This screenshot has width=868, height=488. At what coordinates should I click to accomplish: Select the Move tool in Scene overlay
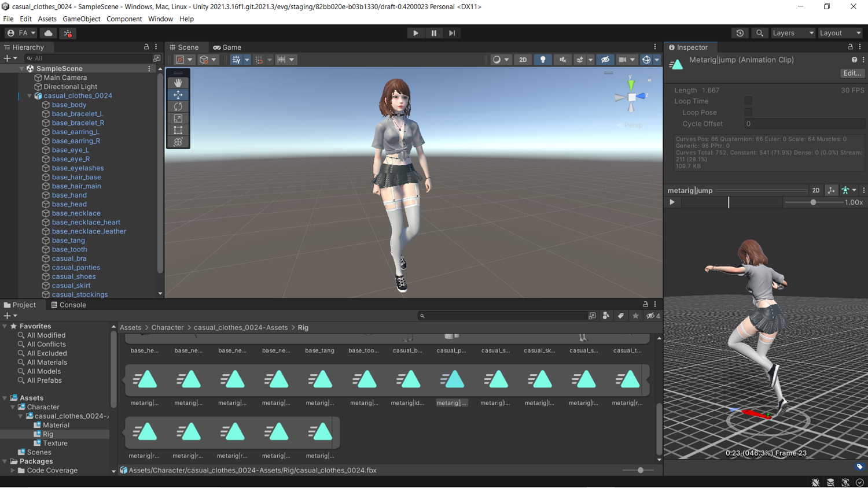(x=178, y=95)
